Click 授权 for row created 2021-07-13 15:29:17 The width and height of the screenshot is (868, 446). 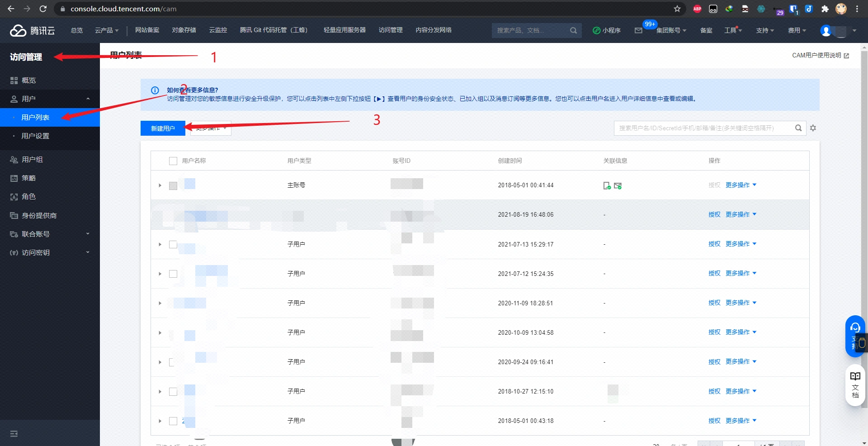pos(714,244)
